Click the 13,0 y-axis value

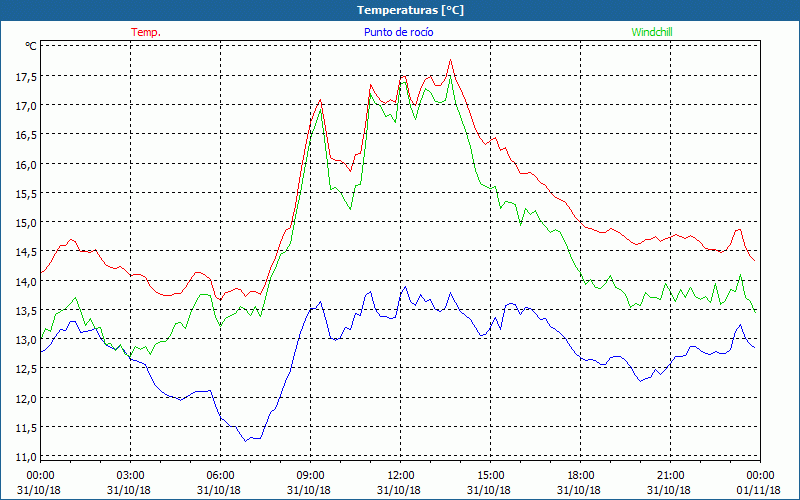(x=26, y=339)
